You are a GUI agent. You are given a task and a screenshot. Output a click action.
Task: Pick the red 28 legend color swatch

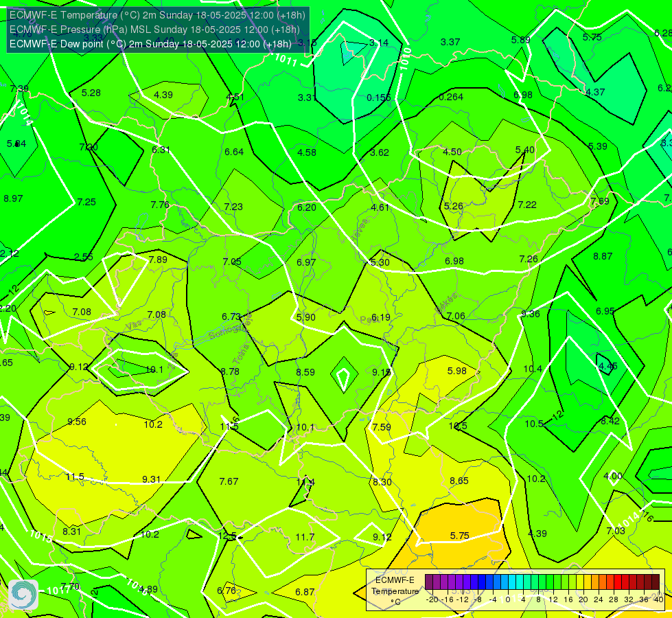point(618,582)
